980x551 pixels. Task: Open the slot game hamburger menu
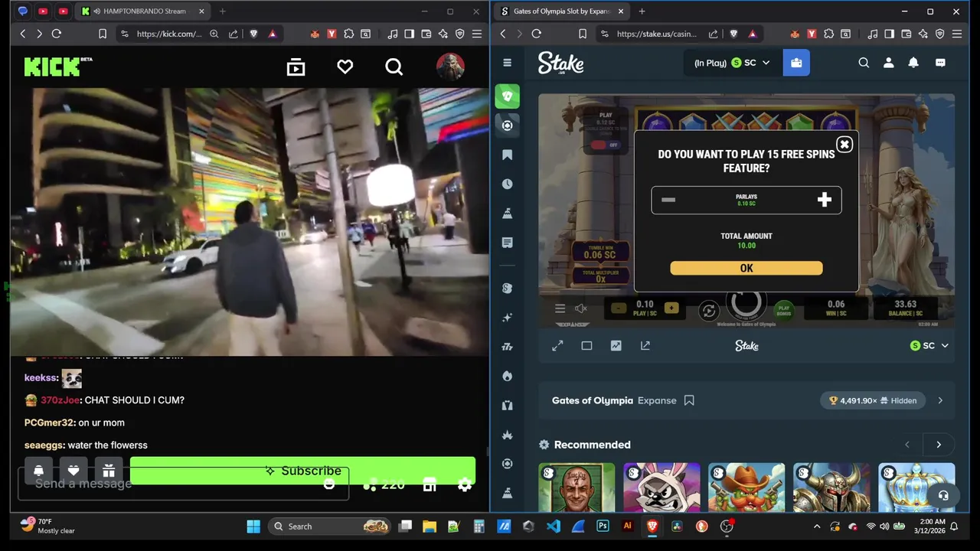(560, 308)
